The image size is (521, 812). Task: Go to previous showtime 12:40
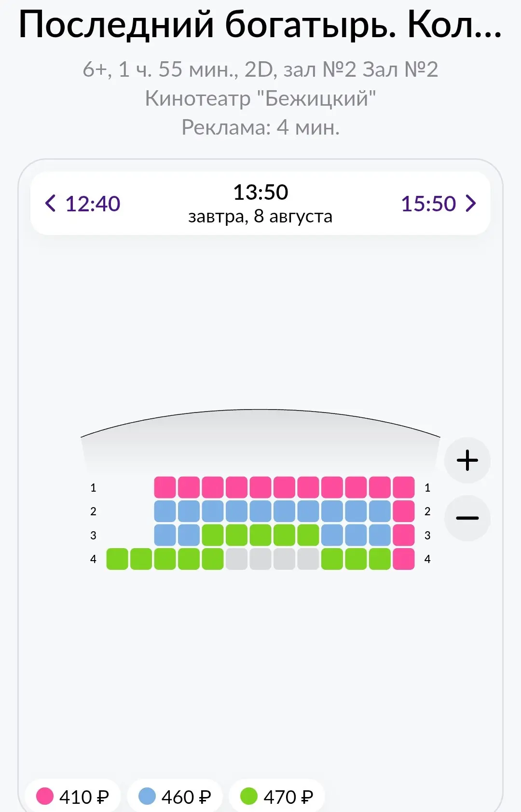pos(82,204)
